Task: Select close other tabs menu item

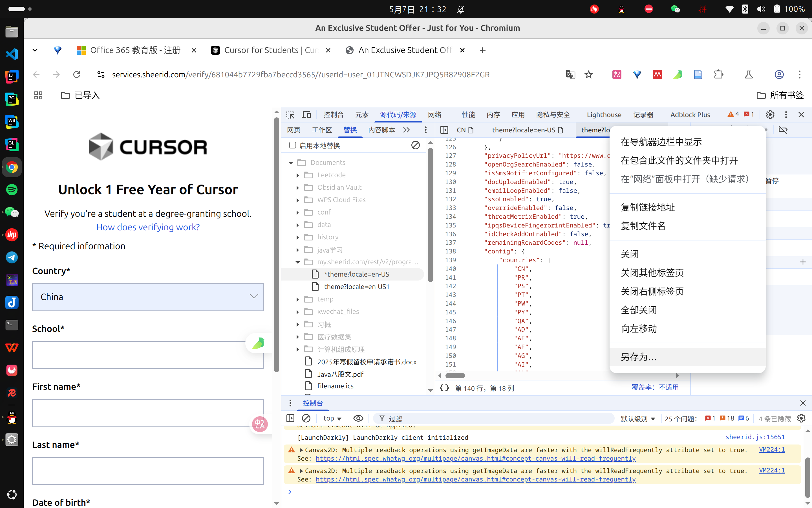Action: tap(687, 272)
